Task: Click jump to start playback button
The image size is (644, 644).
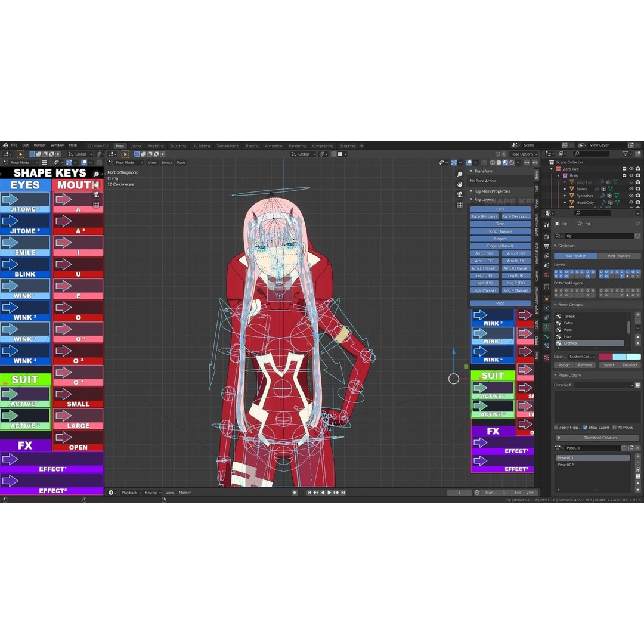Action: [309, 493]
